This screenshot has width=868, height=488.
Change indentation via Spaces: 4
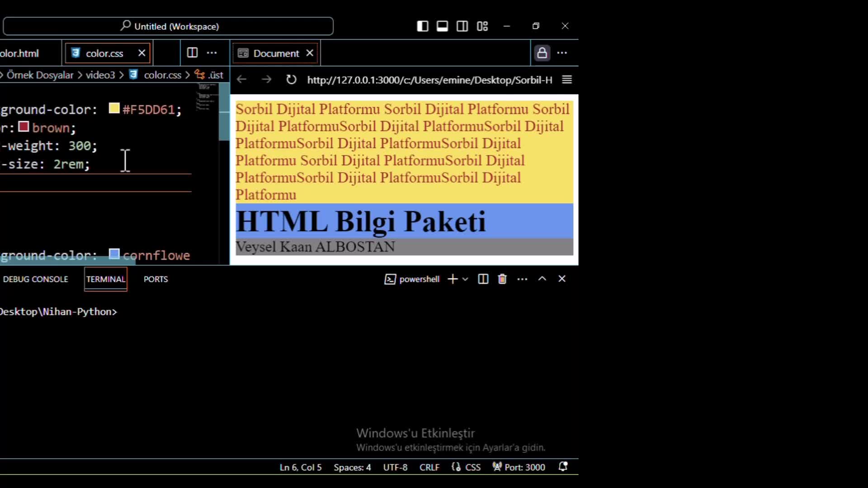tap(352, 467)
